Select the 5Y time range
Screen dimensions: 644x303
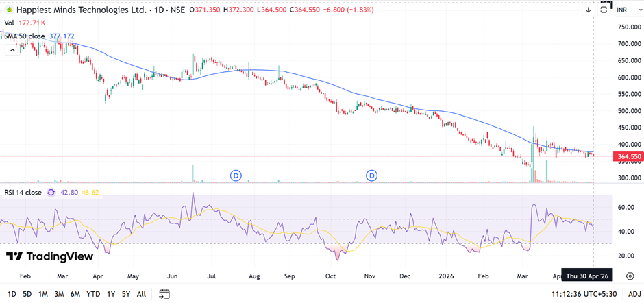pos(126,294)
